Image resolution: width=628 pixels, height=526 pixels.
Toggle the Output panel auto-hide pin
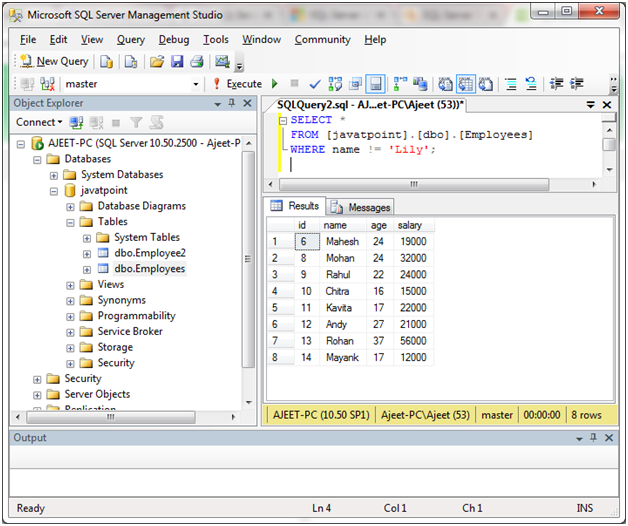point(594,438)
